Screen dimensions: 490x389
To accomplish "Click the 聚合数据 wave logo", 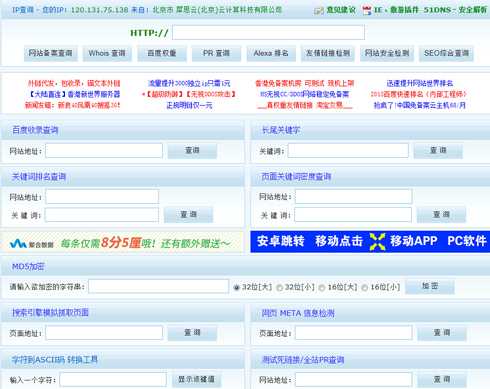I will click(18, 244).
